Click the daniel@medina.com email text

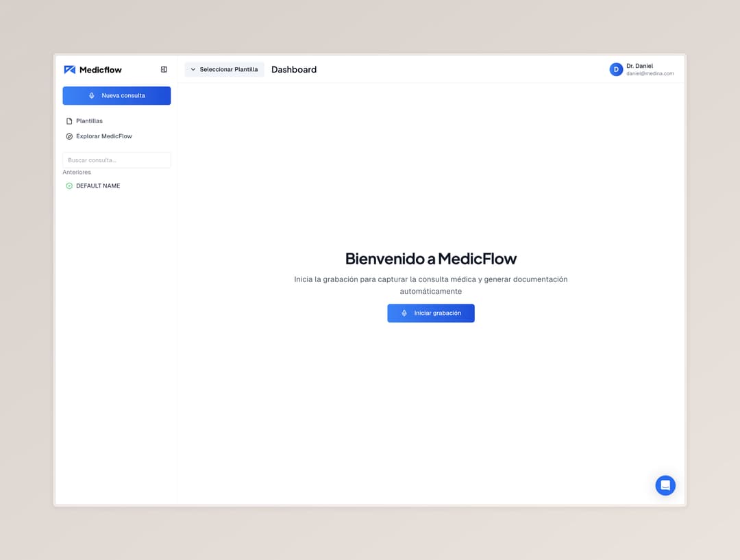(x=650, y=74)
